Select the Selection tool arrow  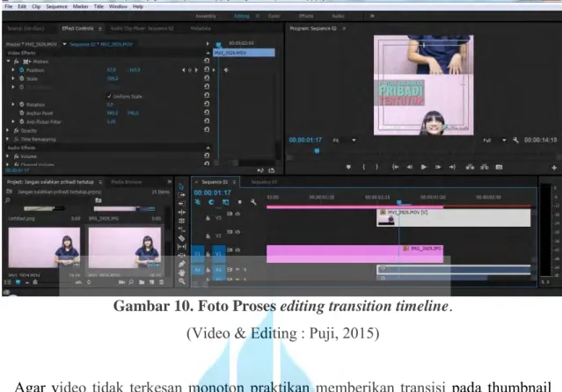coord(181,186)
